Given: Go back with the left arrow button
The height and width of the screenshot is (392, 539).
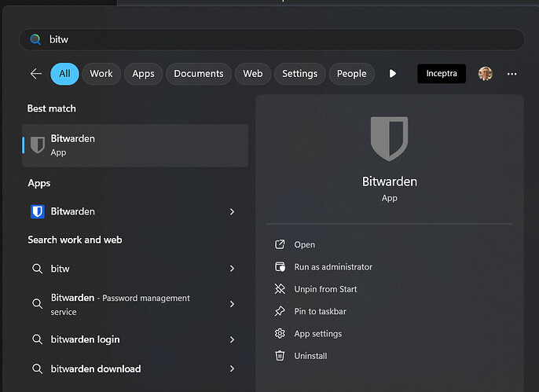Looking at the screenshot, I should (x=36, y=74).
